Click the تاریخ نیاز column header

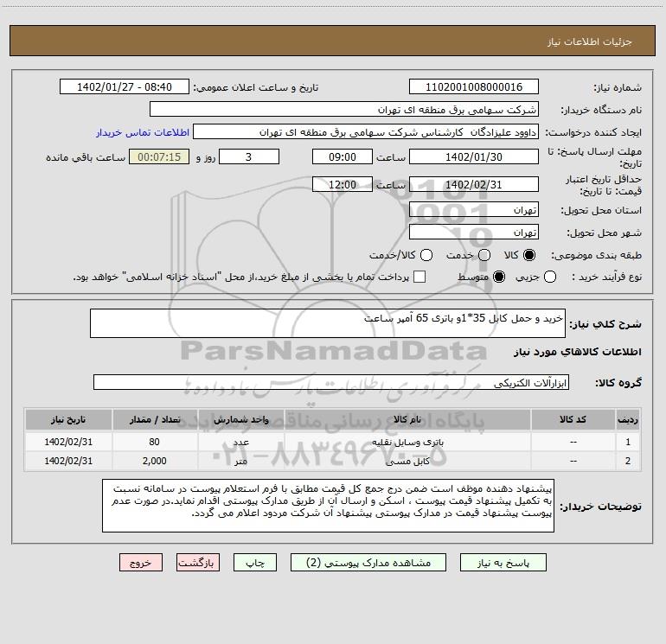click(x=68, y=419)
